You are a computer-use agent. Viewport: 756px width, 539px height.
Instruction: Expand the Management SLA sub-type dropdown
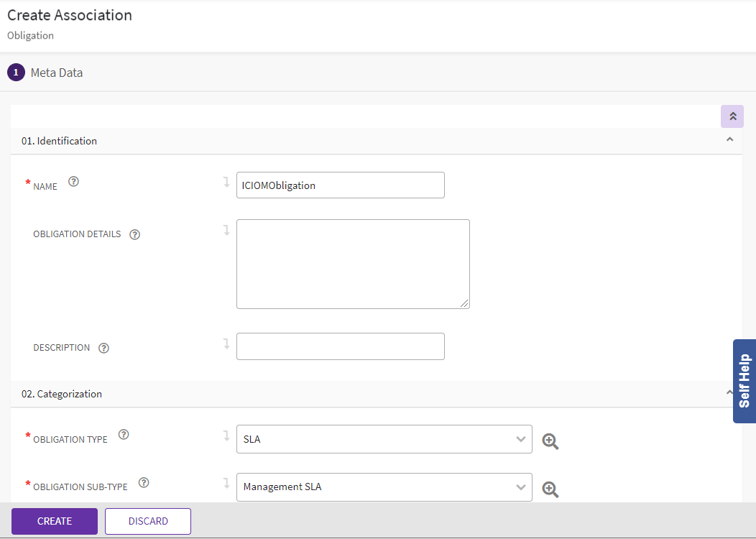(384, 487)
